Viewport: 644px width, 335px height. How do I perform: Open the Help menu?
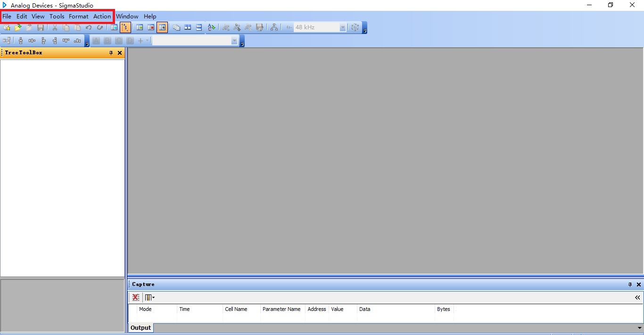[150, 16]
